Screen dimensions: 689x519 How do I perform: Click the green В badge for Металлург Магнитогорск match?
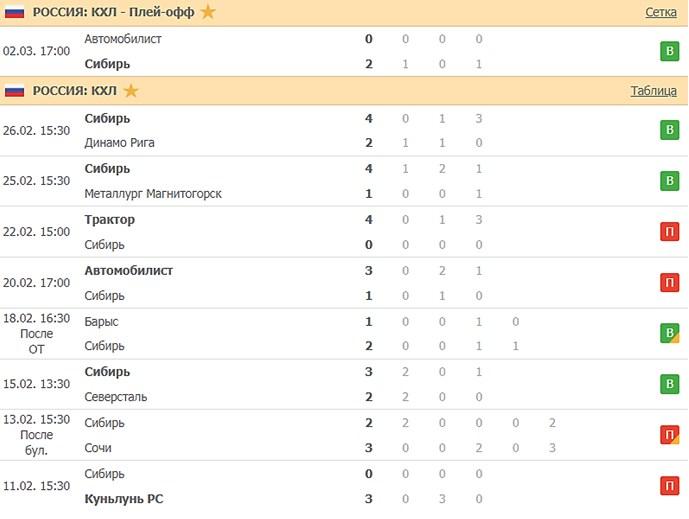click(x=669, y=181)
